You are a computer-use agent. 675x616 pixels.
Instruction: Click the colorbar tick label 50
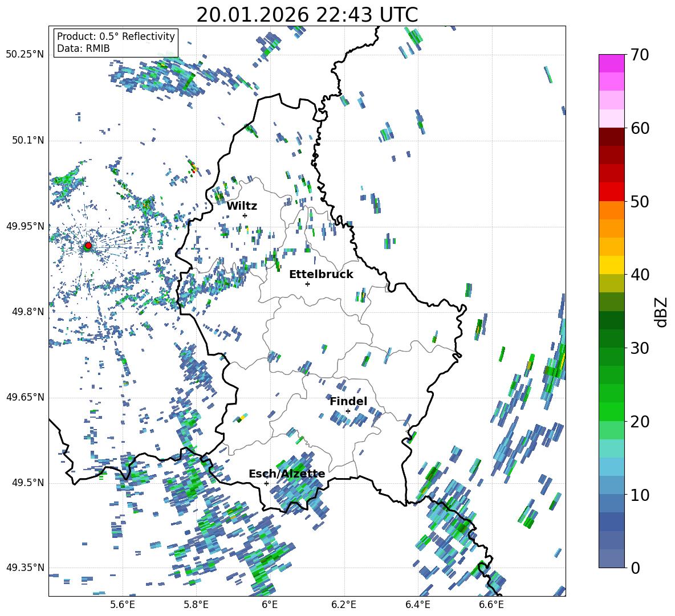[639, 202]
